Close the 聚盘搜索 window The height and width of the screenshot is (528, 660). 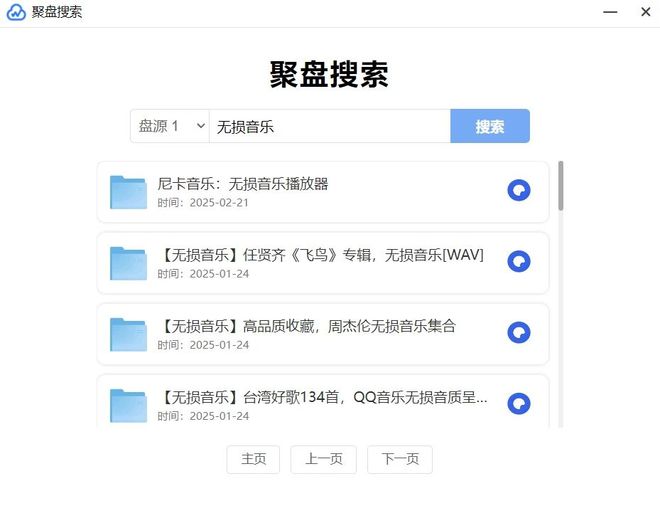646,12
